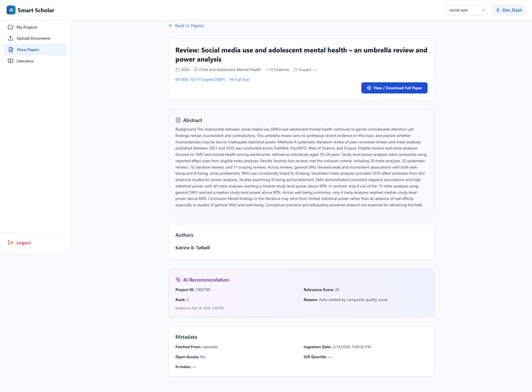The image size is (532, 392).
Task: Follow the Full Text link
Action: pos(239,80)
